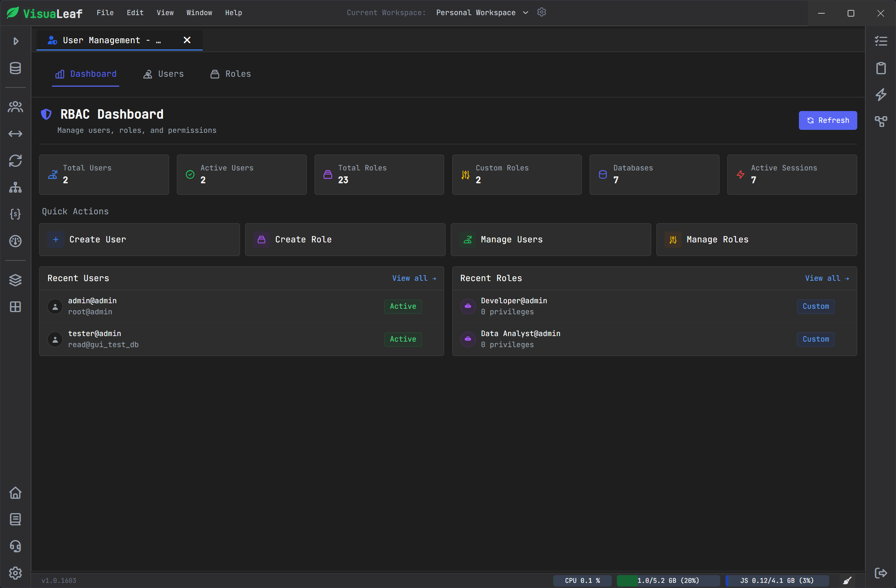Click View all in Recent Roles
The height and width of the screenshot is (588, 896).
[x=827, y=278]
